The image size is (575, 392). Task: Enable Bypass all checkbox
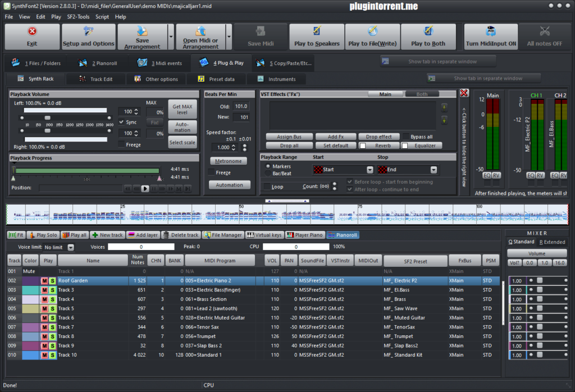pos(405,137)
